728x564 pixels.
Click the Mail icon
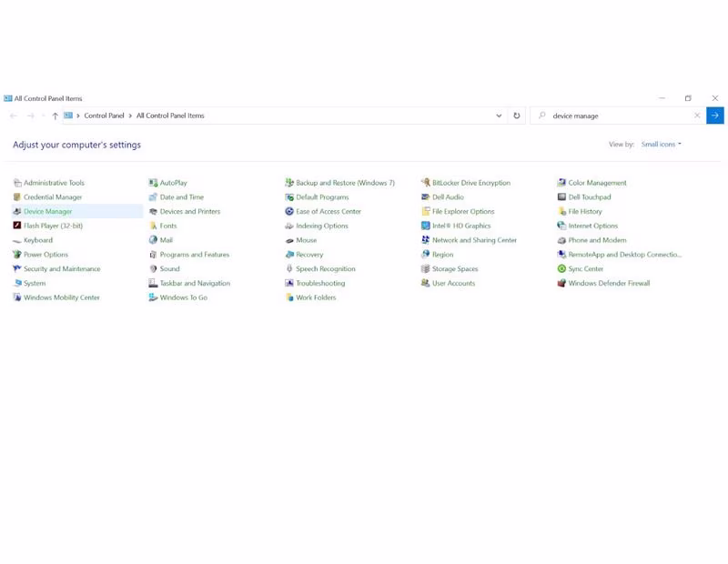tap(153, 240)
